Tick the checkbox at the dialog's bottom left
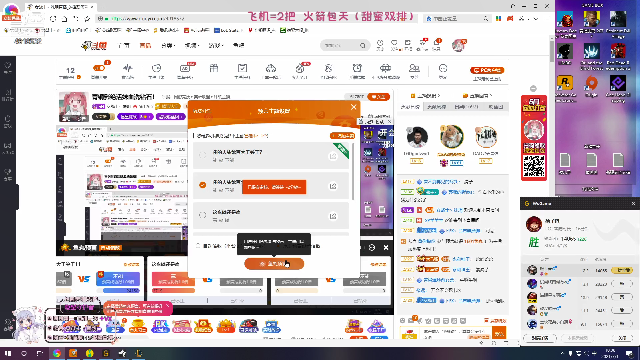This screenshot has width=640, height=360. (198, 246)
